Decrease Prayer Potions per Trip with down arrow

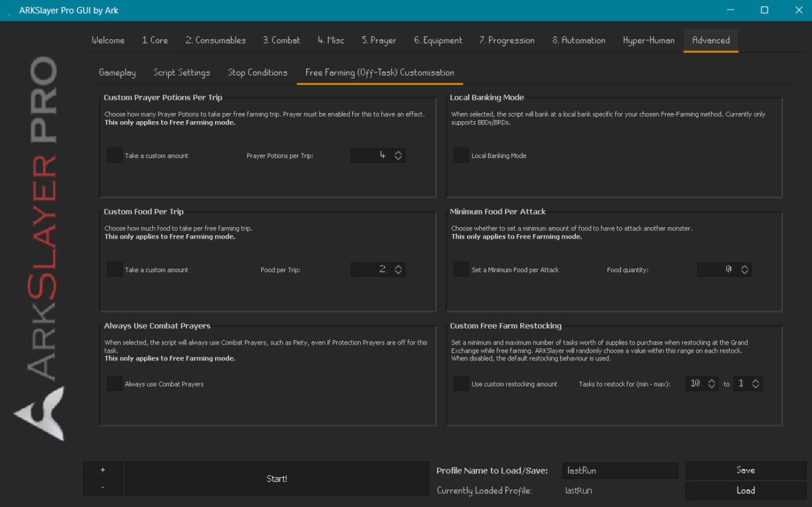(x=398, y=159)
